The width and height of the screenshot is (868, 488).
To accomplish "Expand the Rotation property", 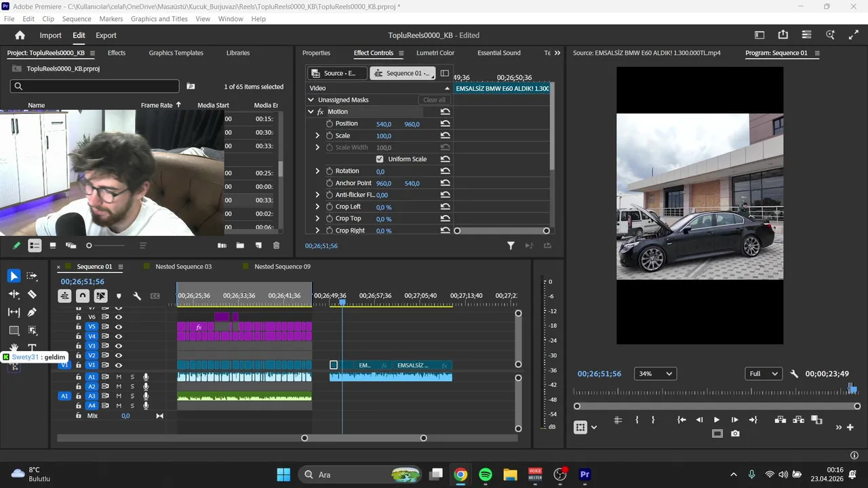I will pos(317,171).
